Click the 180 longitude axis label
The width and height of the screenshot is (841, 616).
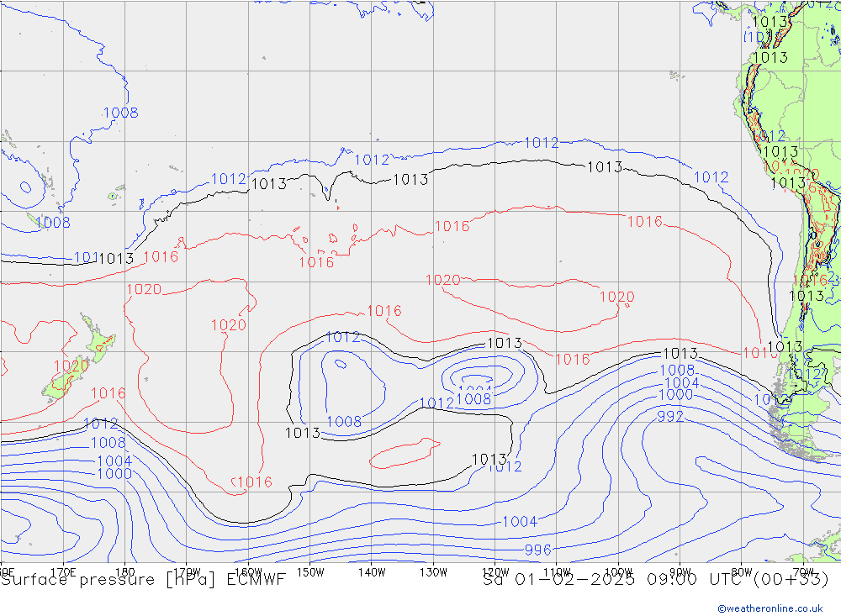(x=125, y=571)
